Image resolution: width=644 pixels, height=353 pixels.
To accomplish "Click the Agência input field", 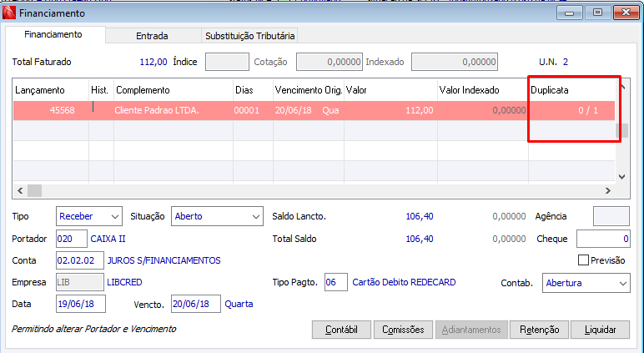I will 611,216.
